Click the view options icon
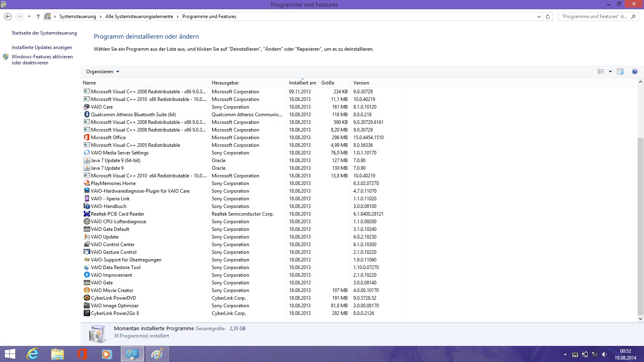This screenshot has height=362, width=644. 601,72
